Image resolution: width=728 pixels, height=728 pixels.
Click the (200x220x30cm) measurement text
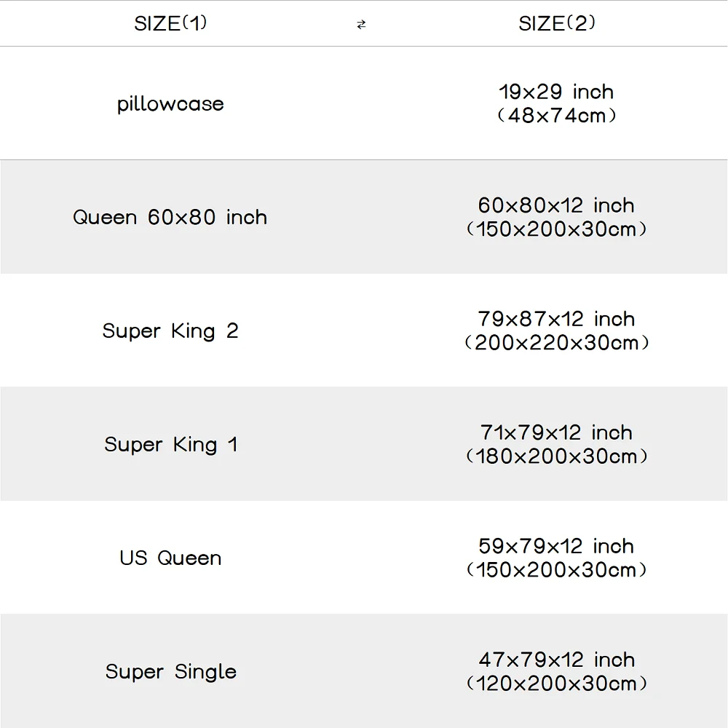[556, 343]
